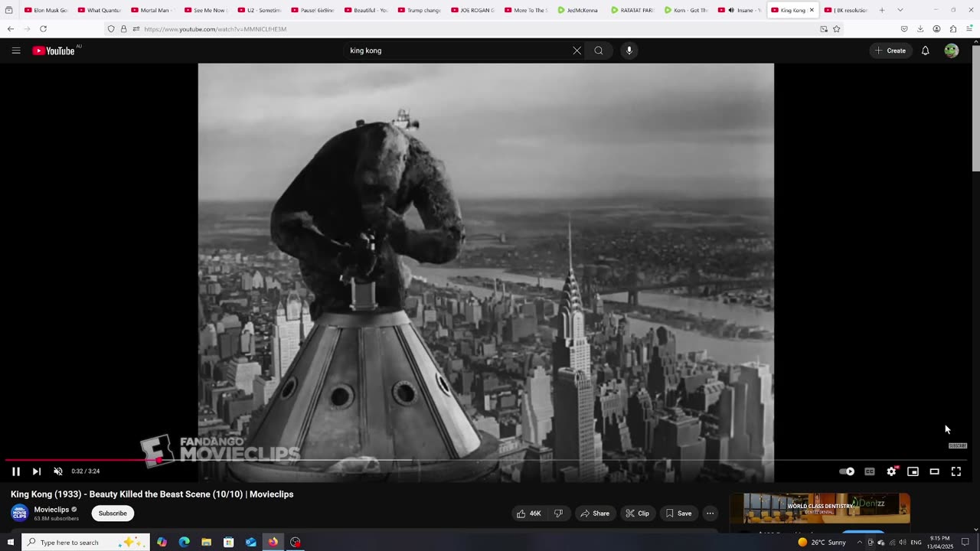Toggle the autoplay switch in player
Viewport: 980px width, 551px height.
(x=847, y=471)
